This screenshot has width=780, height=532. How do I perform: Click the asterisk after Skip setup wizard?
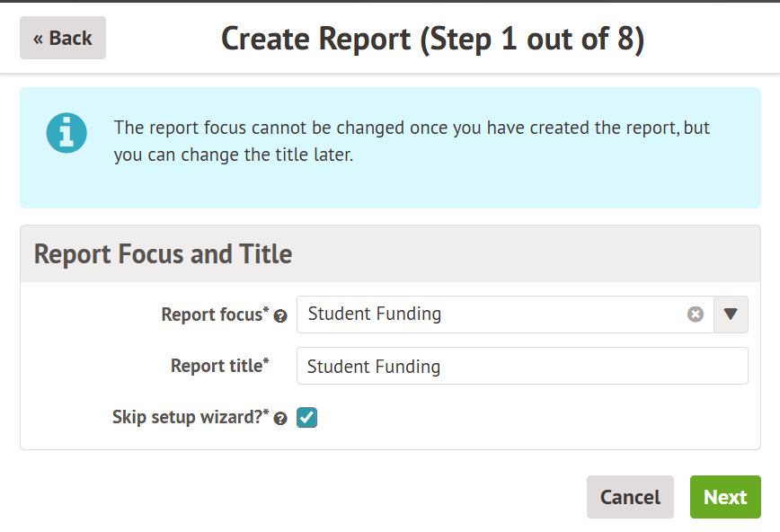266,413
